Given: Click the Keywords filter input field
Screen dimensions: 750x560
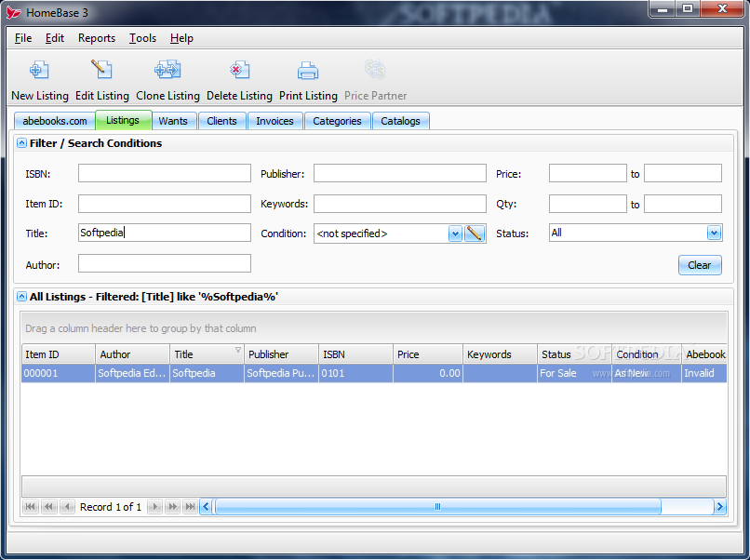Looking at the screenshot, I should (400, 203).
